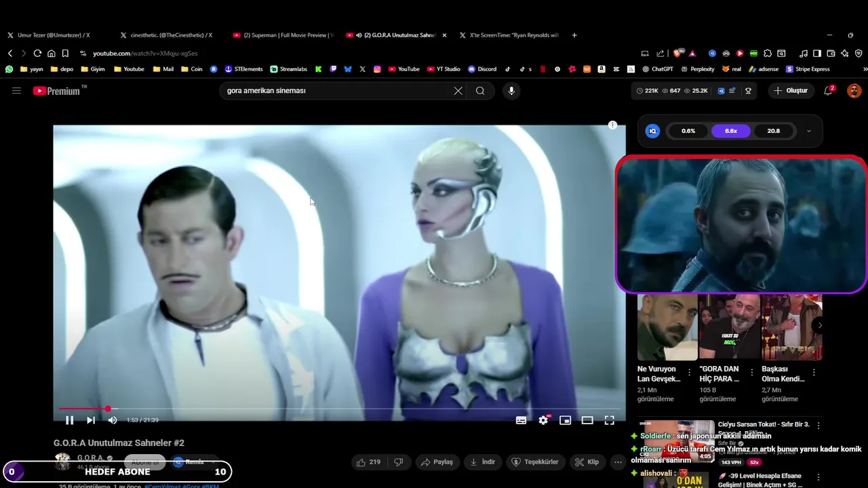Open options for '-39 Level Hesapla Efsane' video
868x488 pixels.
tap(818, 477)
